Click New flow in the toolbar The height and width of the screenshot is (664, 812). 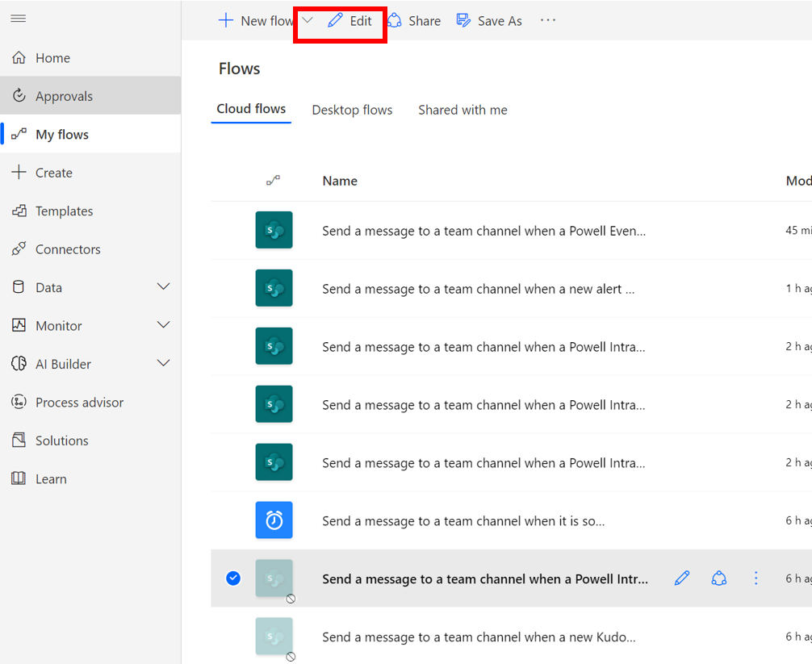click(x=256, y=21)
